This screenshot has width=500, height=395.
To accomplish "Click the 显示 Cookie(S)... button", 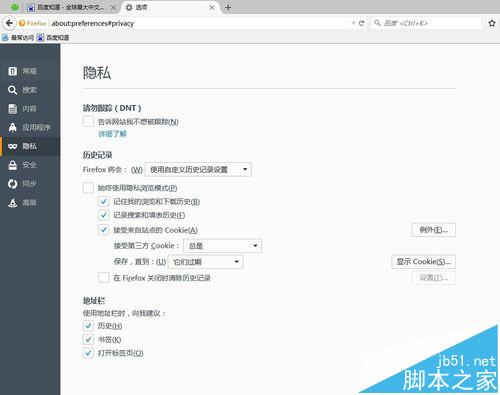I will pos(424,262).
